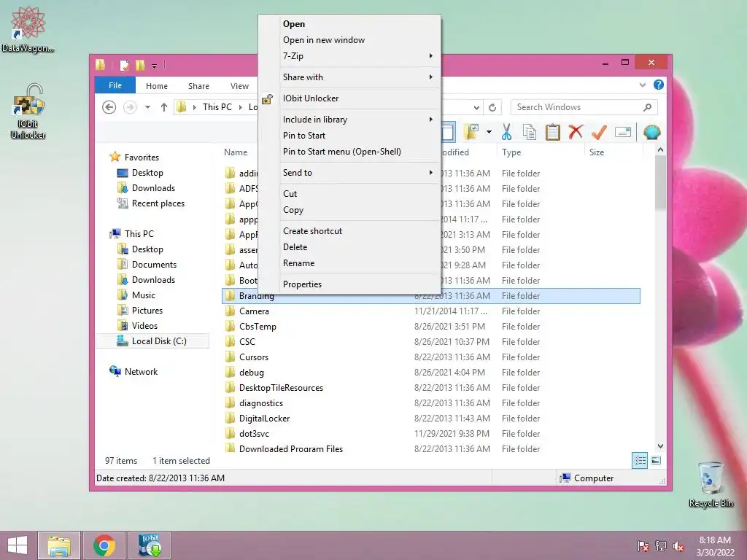Open Google Chrome from the taskbar

(x=104, y=545)
